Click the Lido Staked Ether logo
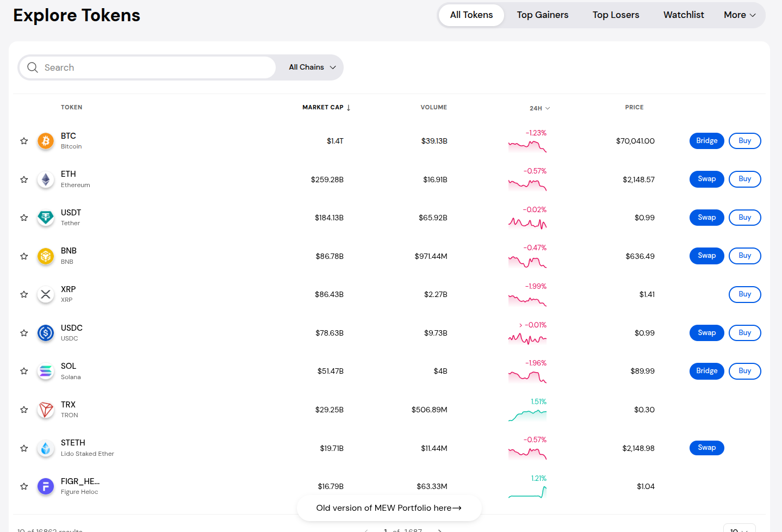This screenshot has width=782, height=532. pos(46,448)
